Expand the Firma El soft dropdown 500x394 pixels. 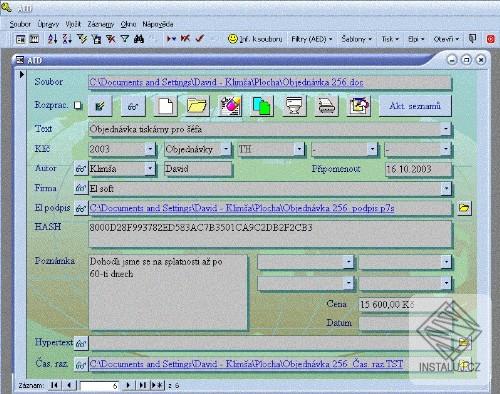[446, 189]
